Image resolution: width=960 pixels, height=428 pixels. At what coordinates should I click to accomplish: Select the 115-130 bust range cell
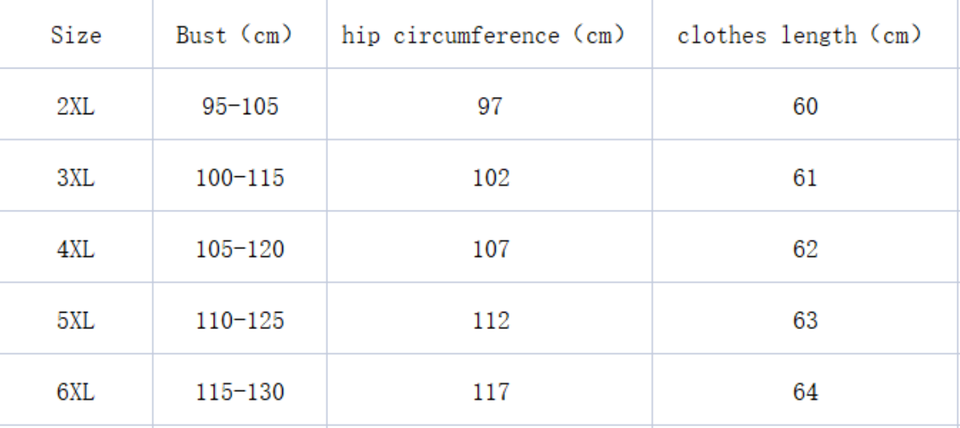[239, 392]
